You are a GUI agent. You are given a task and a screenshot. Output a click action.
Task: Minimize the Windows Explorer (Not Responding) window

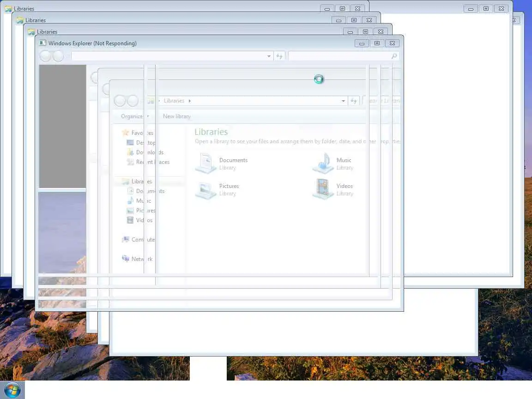pos(362,43)
